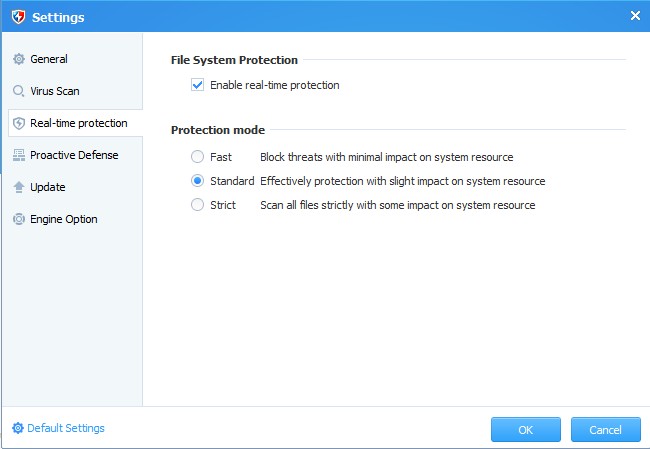Viewport: 650px width, 449px height.
Task: Choose the Standard protection mode radio button
Action: pos(198,181)
